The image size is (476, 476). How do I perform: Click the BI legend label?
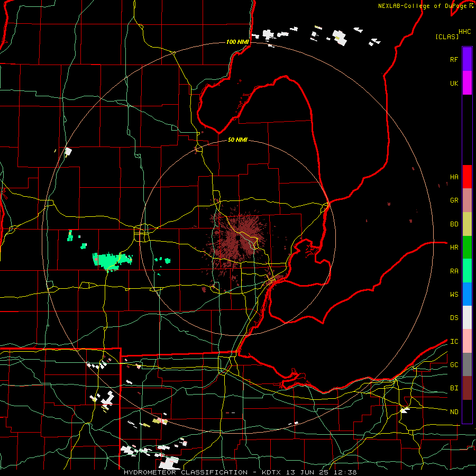tap(454, 388)
